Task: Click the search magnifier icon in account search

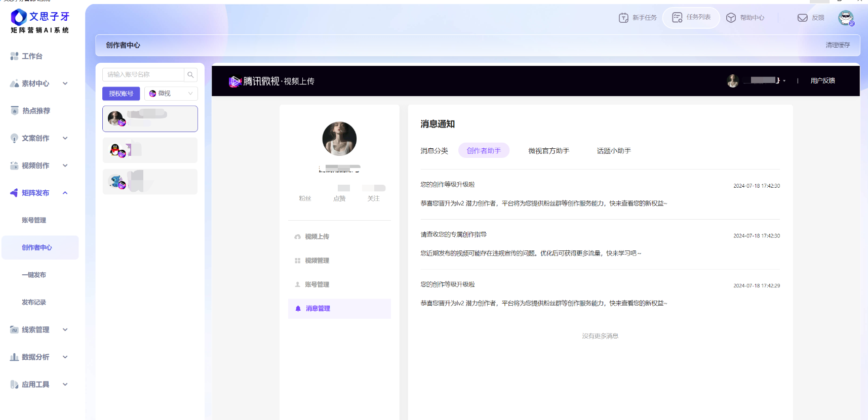Action: click(190, 74)
